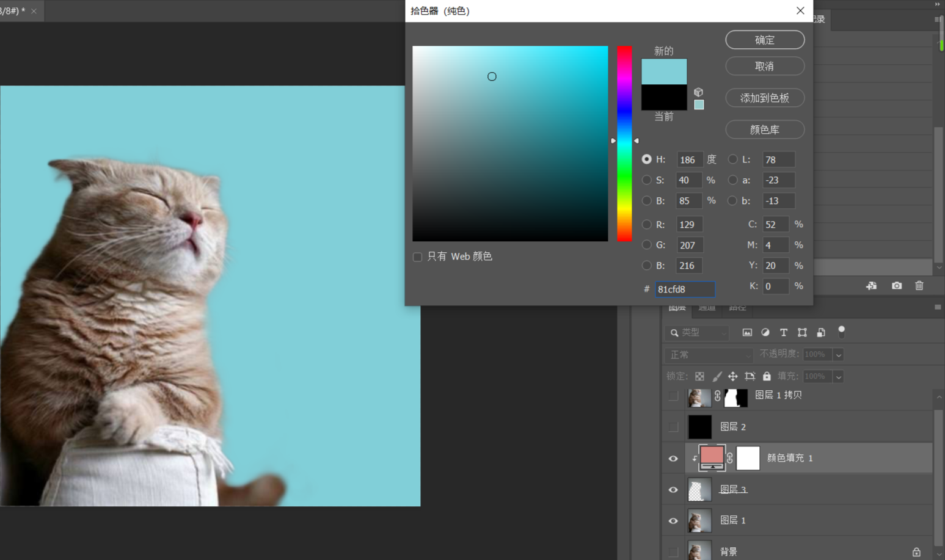Click the S value field showing 40

tap(690, 180)
